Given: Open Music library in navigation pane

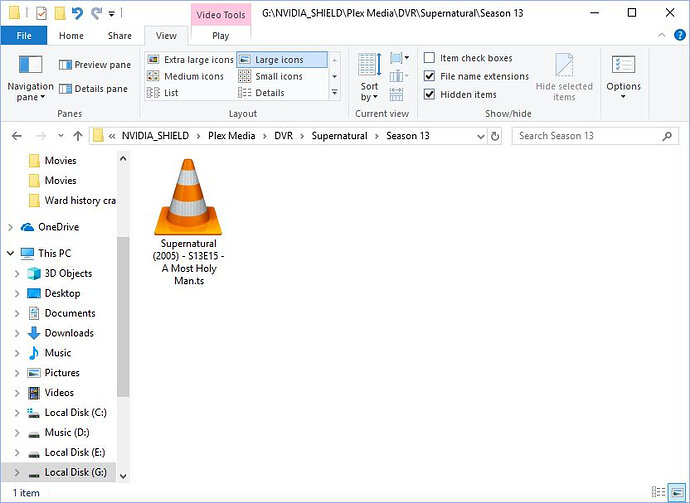Looking at the screenshot, I should [49, 352].
